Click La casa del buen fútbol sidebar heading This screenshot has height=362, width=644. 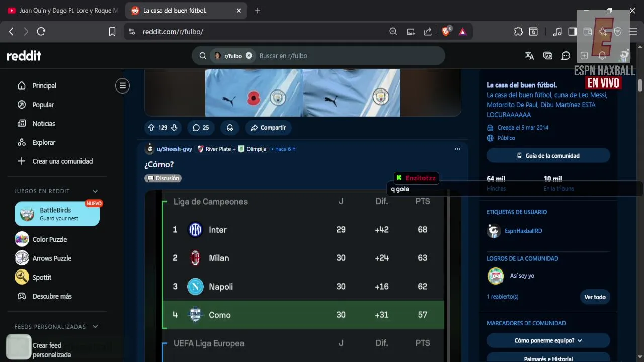(522, 85)
